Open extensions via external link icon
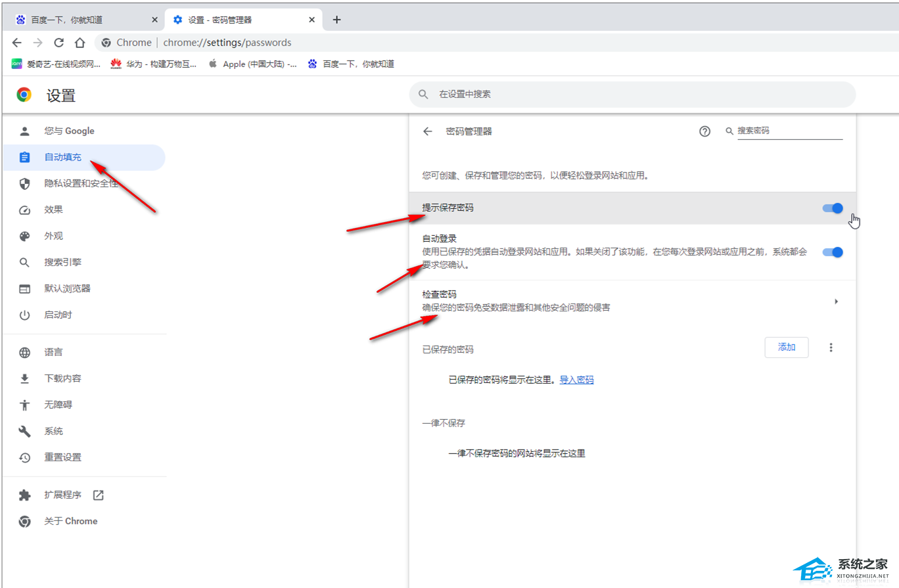The image size is (899, 588). pyautogui.click(x=99, y=495)
